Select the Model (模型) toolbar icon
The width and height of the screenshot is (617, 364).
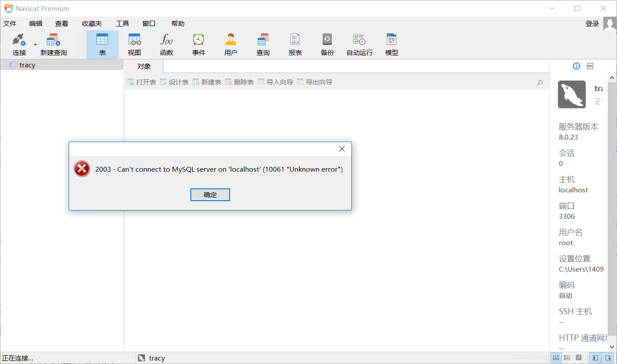coord(392,44)
